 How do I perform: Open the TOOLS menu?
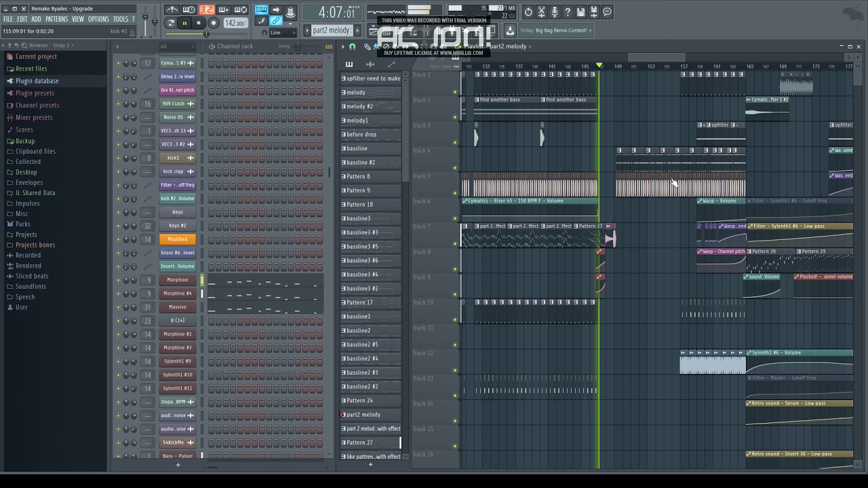[121, 19]
